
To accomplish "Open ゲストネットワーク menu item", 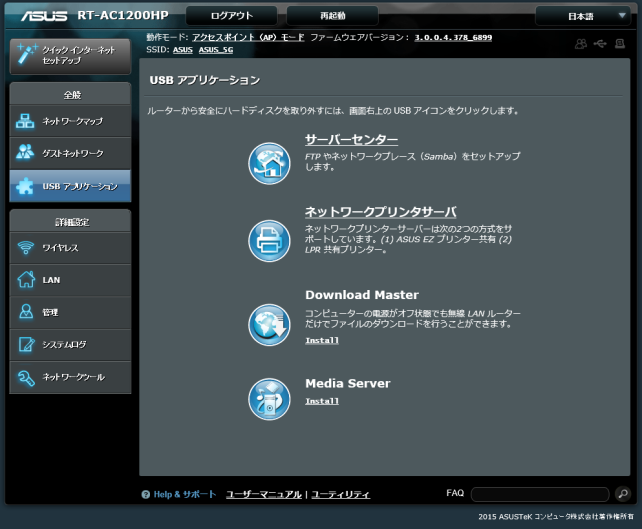I will 70,153.
